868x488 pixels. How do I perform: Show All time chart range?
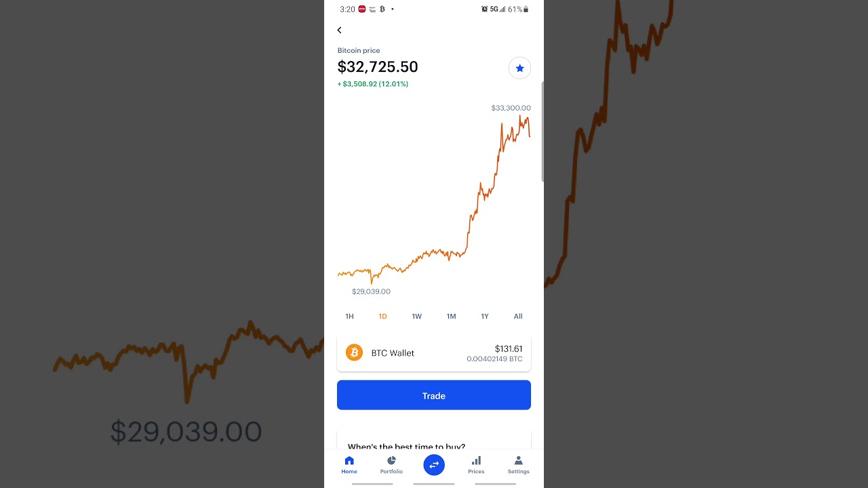pyautogui.click(x=518, y=317)
